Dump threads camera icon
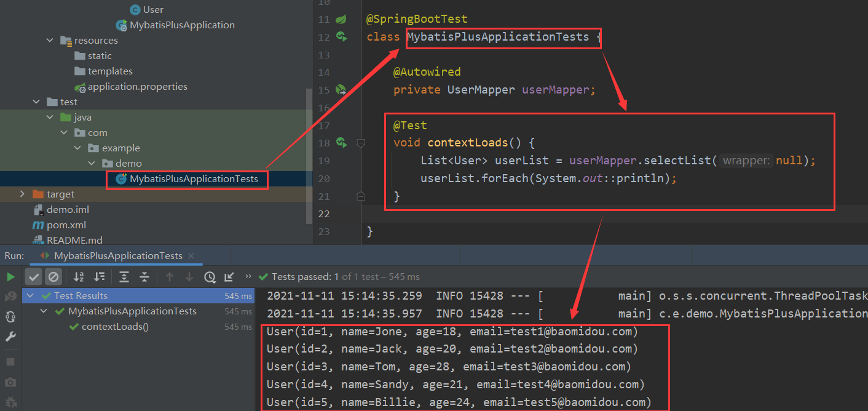Image resolution: width=868 pixels, height=411 pixels. [10, 382]
